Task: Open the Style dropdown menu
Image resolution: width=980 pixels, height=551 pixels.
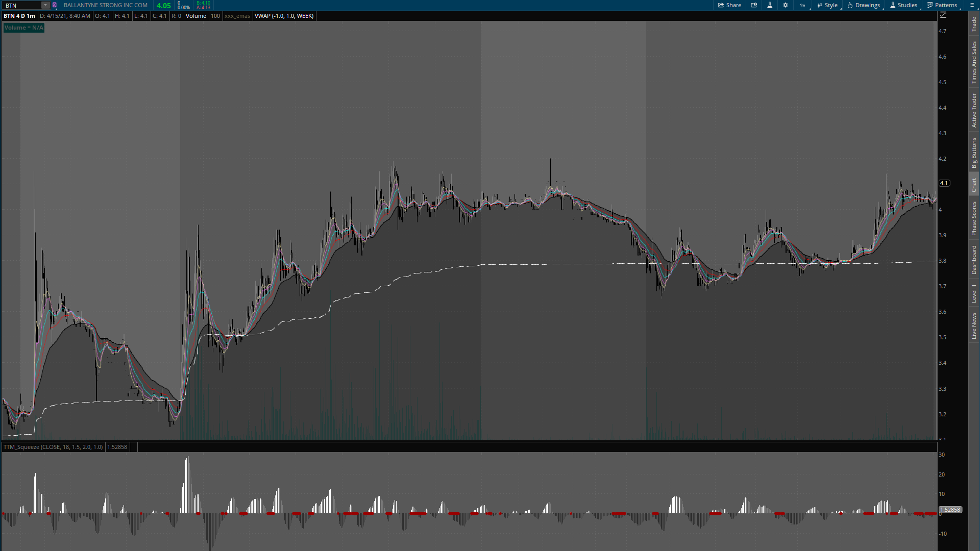Action: [x=827, y=5]
